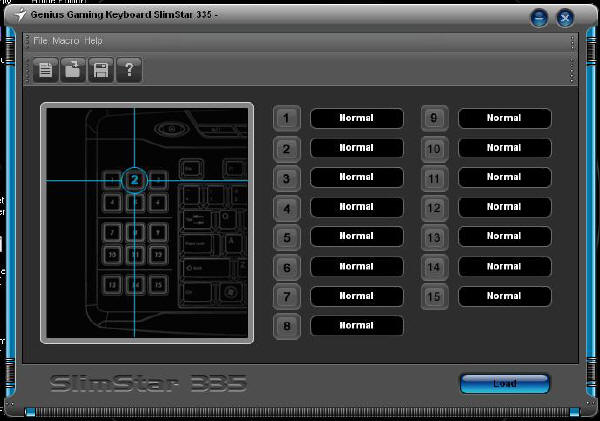The height and width of the screenshot is (421, 600).
Task: Minimize the Genius Gaming Keyboard window
Action: click(x=539, y=18)
